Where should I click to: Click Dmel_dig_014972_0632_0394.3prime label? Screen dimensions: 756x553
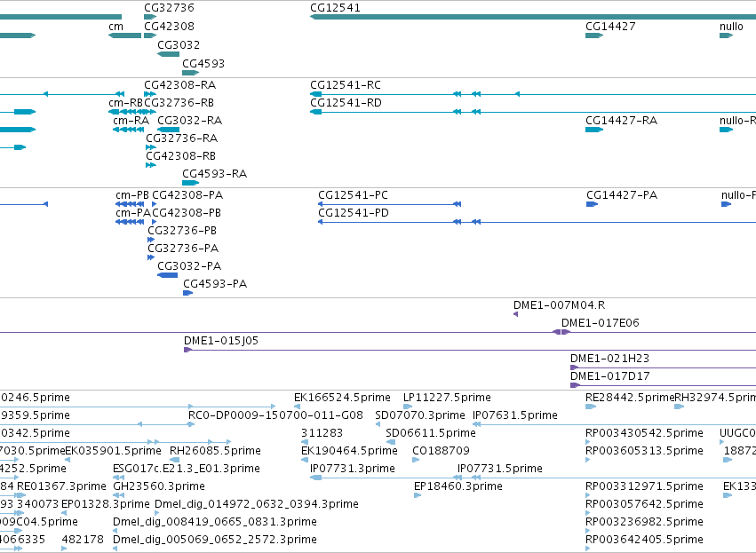[257, 504]
